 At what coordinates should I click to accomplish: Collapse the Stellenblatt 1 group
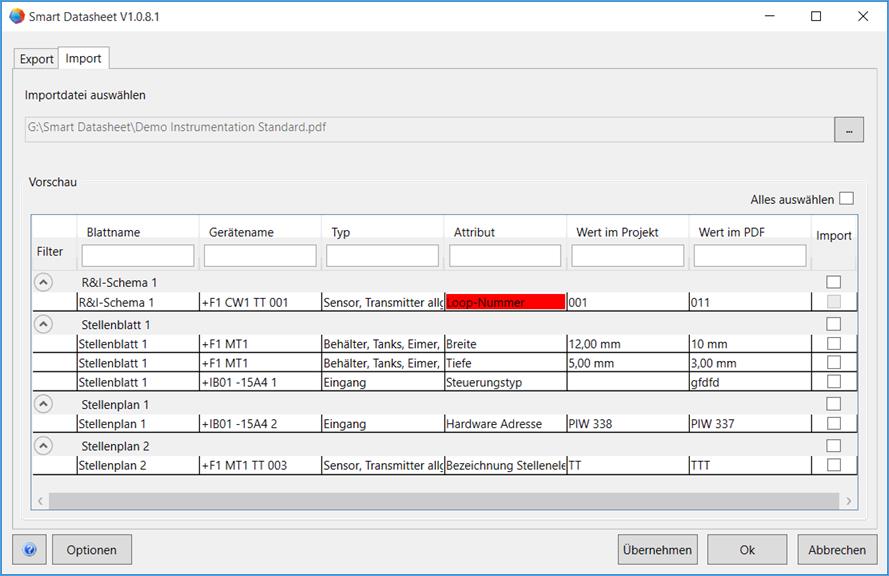[44, 324]
